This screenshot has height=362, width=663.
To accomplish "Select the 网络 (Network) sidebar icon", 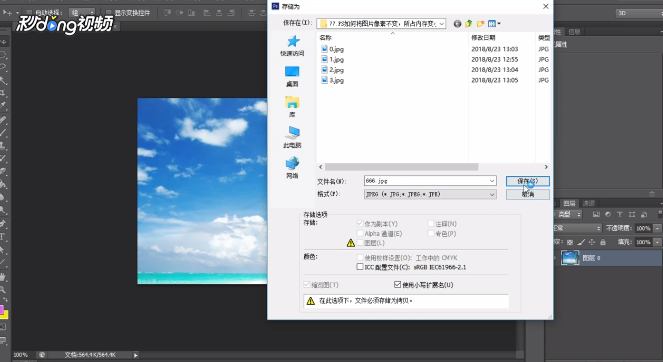I will (x=292, y=167).
